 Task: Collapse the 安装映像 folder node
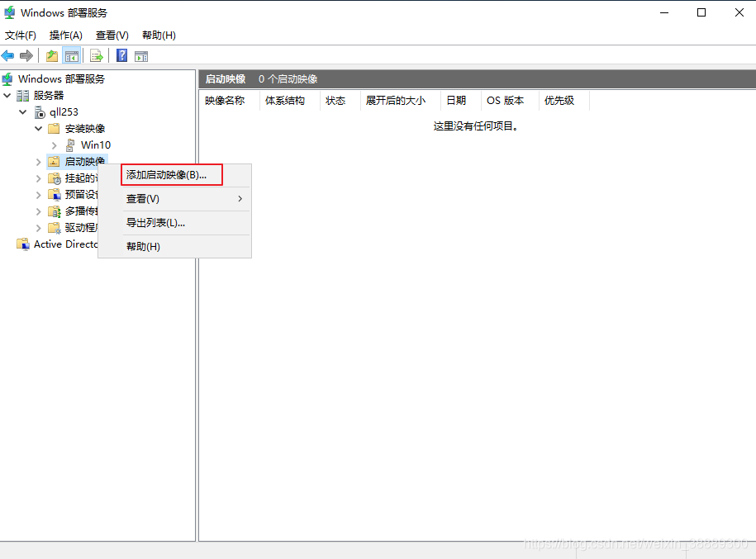coord(38,129)
